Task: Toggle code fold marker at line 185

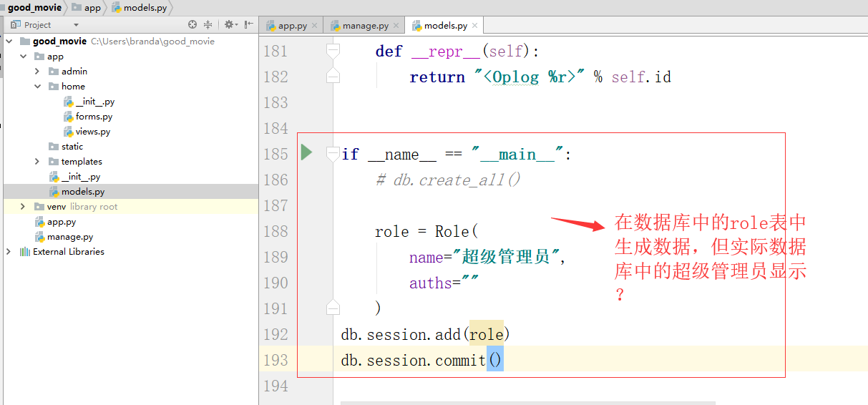Action: click(x=333, y=153)
